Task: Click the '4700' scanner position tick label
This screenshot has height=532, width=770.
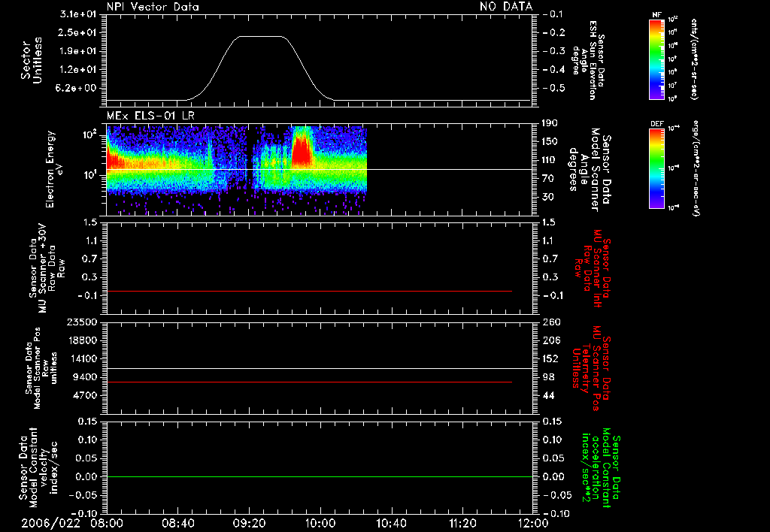Action: click(x=84, y=395)
